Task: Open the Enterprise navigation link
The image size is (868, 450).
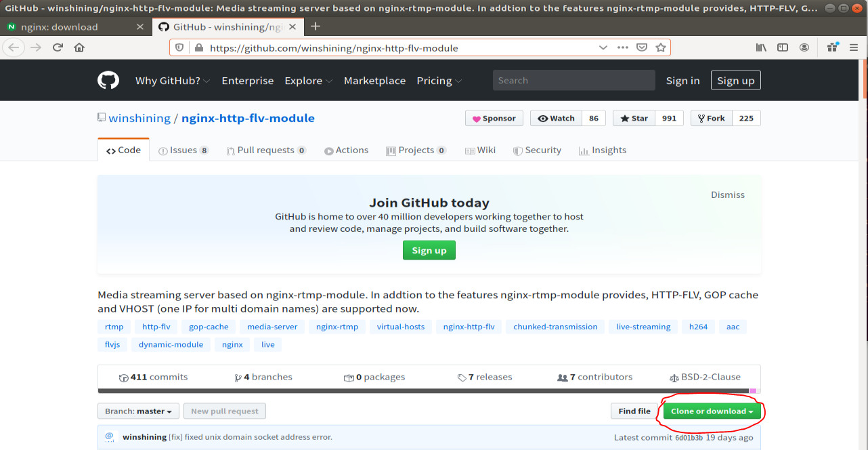Action: 248,81
